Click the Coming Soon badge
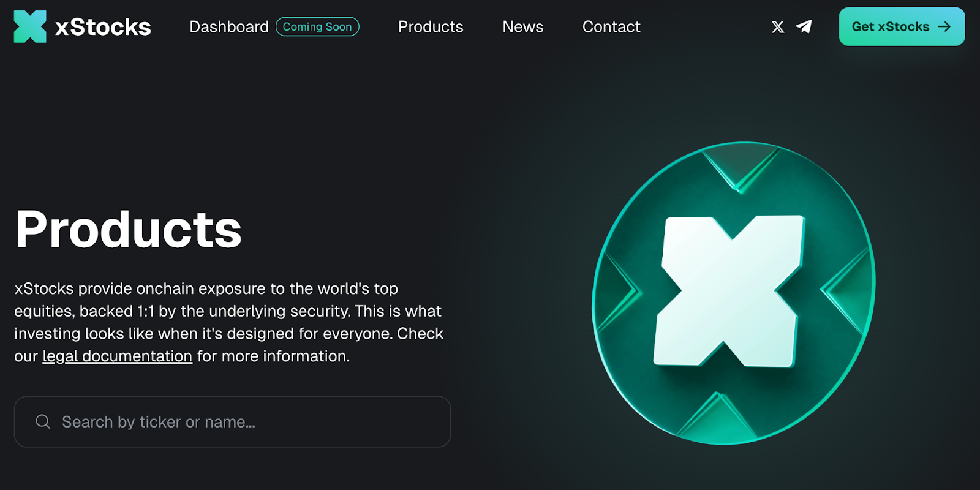980x490 pixels. click(x=317, y=27)
